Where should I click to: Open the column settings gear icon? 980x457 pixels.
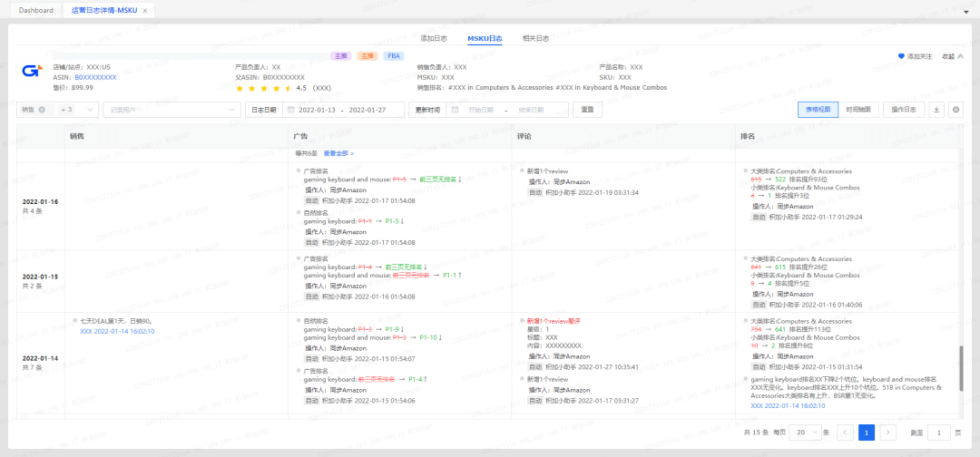pos(955,110)
